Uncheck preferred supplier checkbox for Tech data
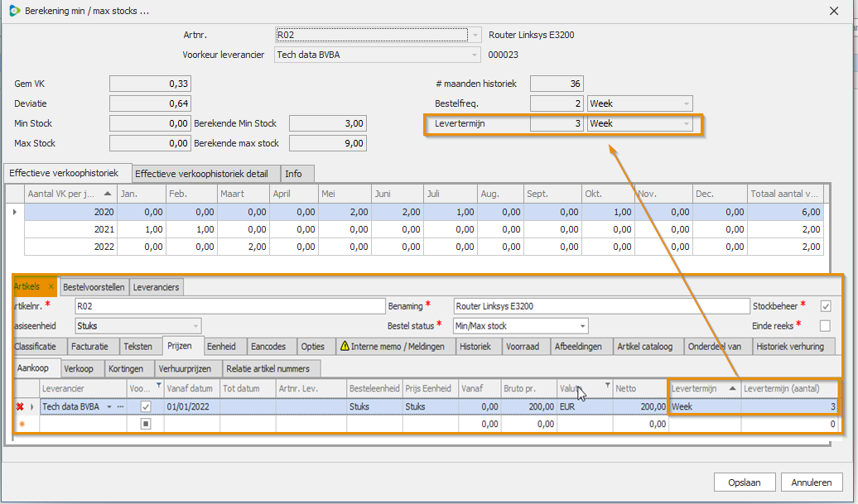Screen dimensions: 858x504 pos(146,407)
